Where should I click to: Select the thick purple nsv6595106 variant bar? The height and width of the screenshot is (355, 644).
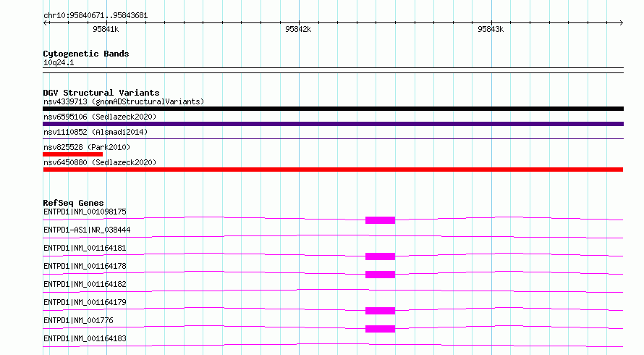pos(333,124)
